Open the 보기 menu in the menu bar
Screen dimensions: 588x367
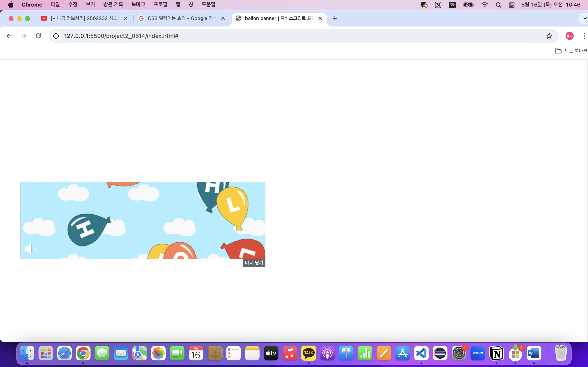[90, 4]
